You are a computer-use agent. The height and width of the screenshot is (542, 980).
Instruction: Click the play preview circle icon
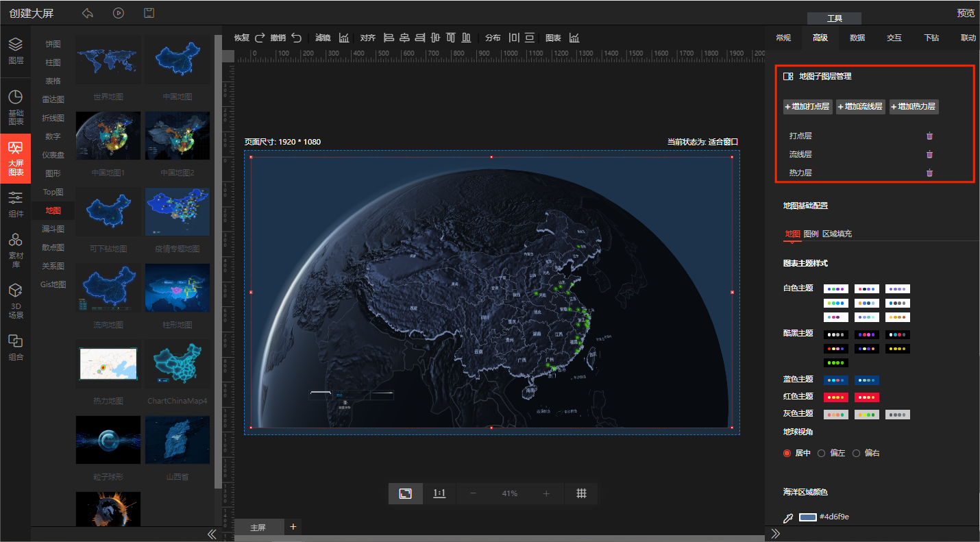pos(119,13)
